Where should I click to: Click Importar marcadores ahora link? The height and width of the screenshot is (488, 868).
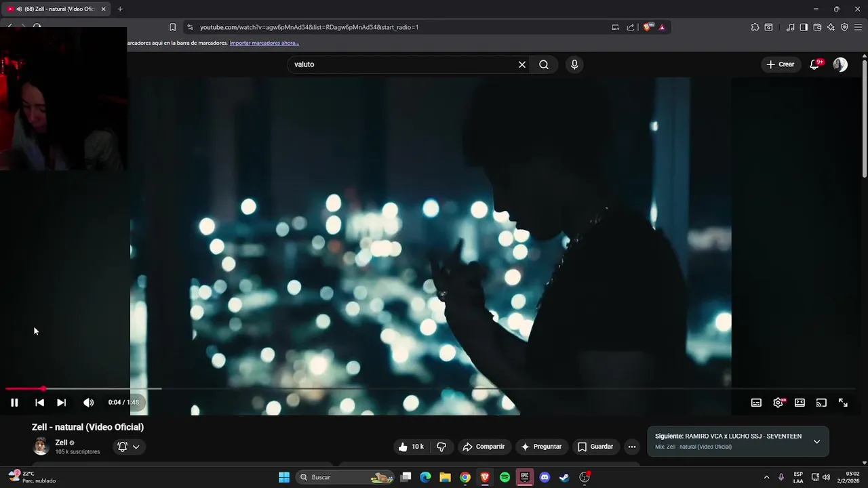(264, 43)
